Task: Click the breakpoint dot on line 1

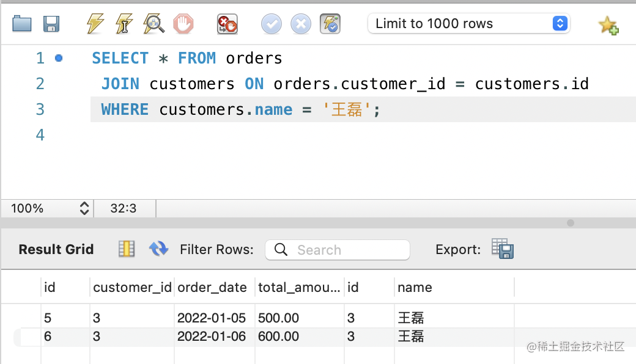Action: (x=59, y=58)
